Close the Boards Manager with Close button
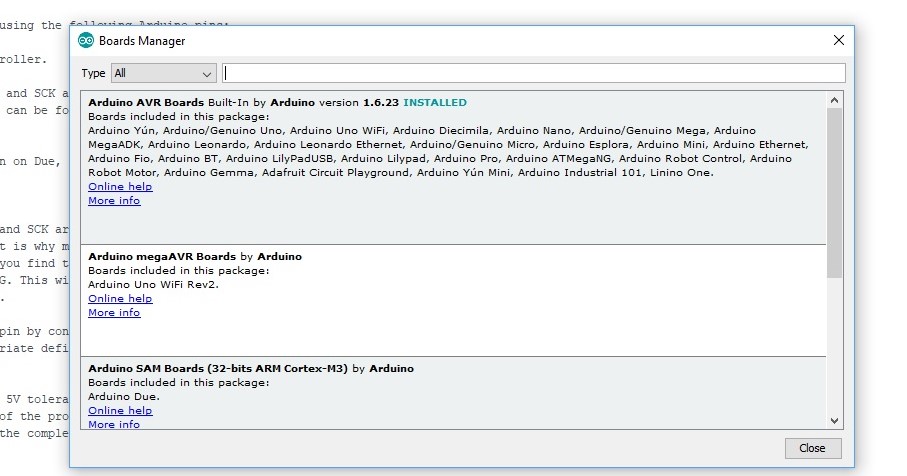 [x=813, y=448]
